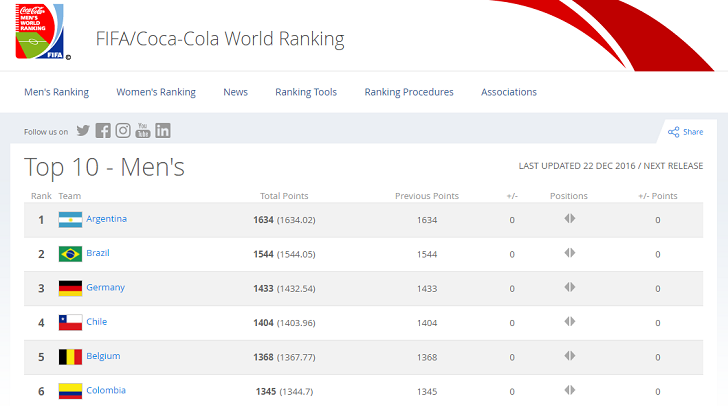
Task: Click Brazil's total points 1544 (1544.05)
Action: click(284, 254)
